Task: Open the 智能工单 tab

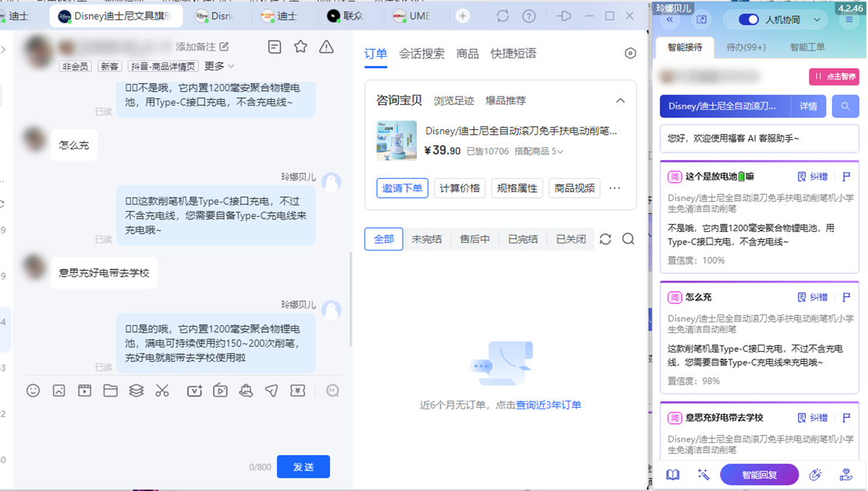Action: point(807,47)
